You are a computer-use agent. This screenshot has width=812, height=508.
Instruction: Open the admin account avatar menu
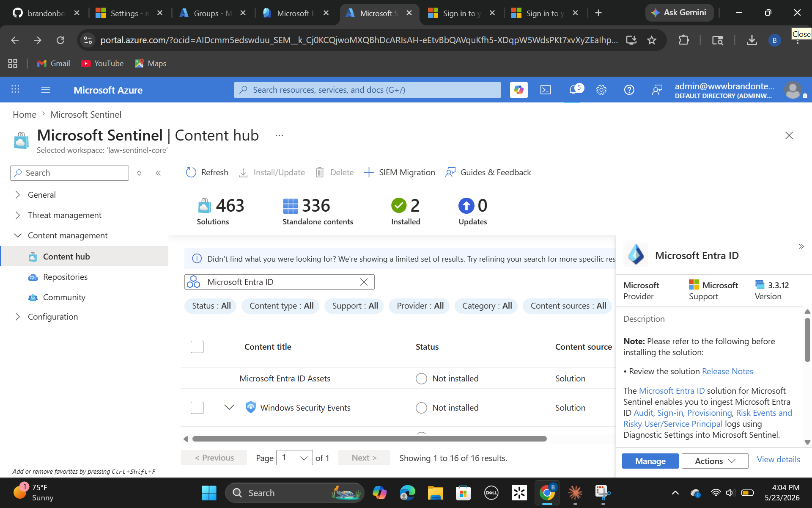click(x=793, y=90)
